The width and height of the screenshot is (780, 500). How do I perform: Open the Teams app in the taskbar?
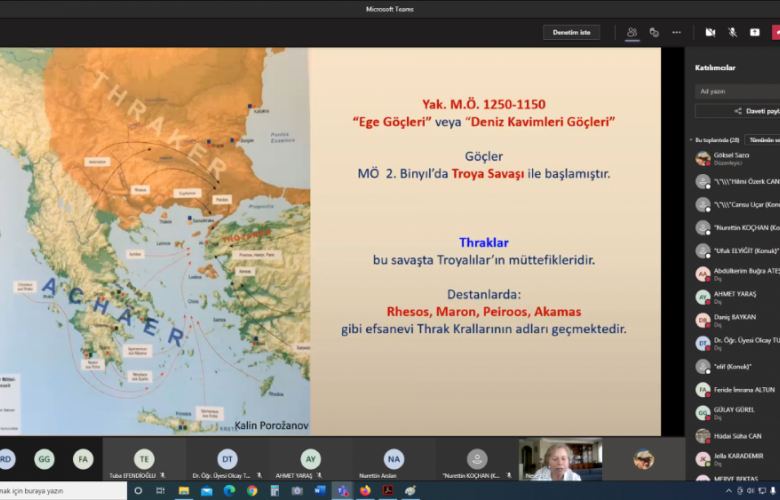(x=343, y=491)
